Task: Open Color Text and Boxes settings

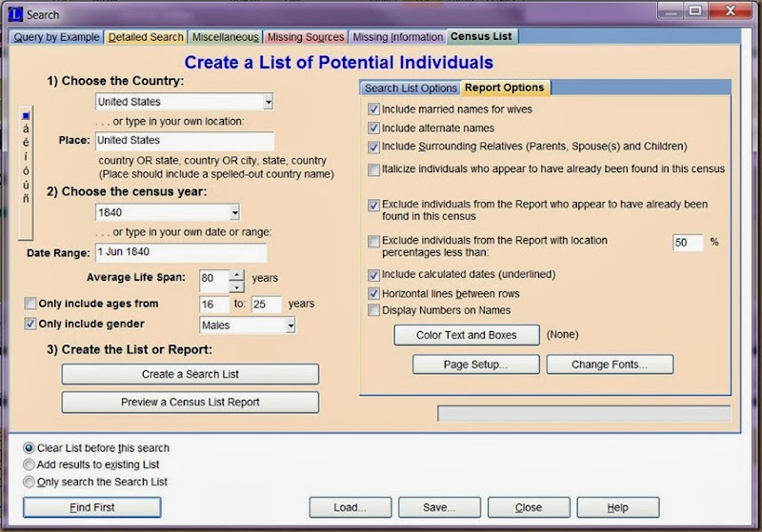Action: click(467, 335)
